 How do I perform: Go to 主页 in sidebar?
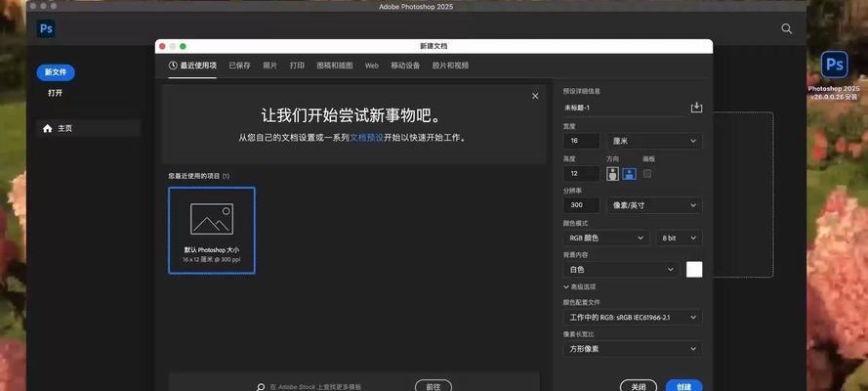click(x=89, y=128)
